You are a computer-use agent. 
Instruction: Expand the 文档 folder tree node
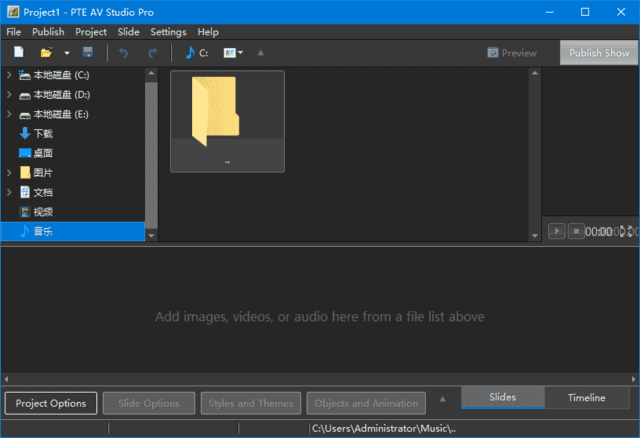point(9,192)
